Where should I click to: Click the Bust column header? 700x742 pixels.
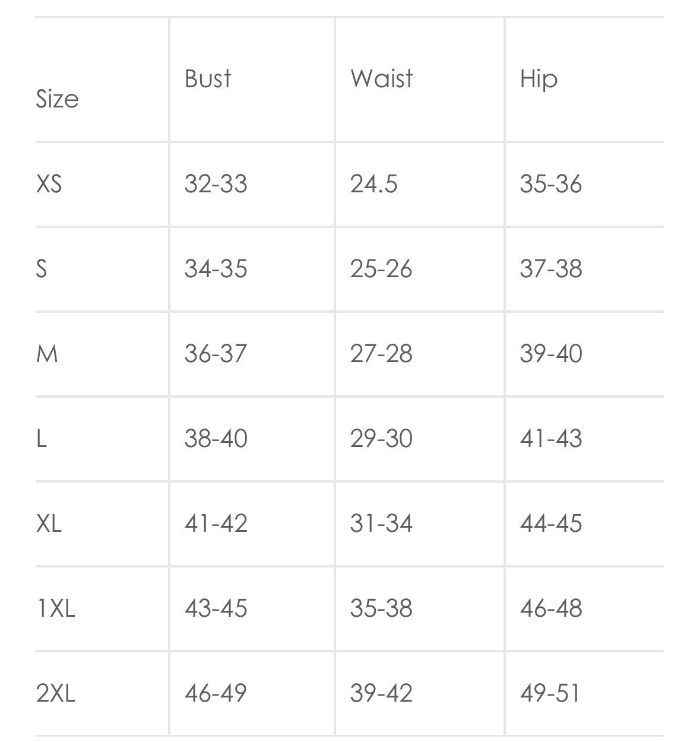click(x=208, y=79)
